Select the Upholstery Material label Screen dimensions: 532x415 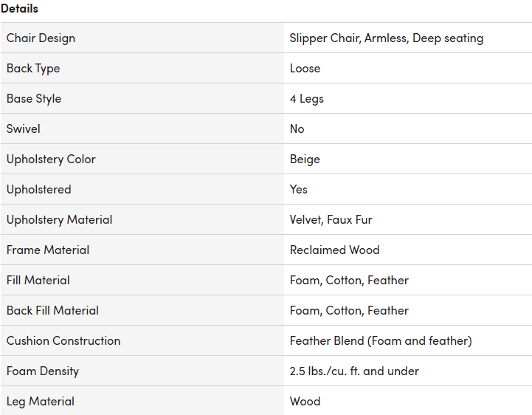(59, 219)
